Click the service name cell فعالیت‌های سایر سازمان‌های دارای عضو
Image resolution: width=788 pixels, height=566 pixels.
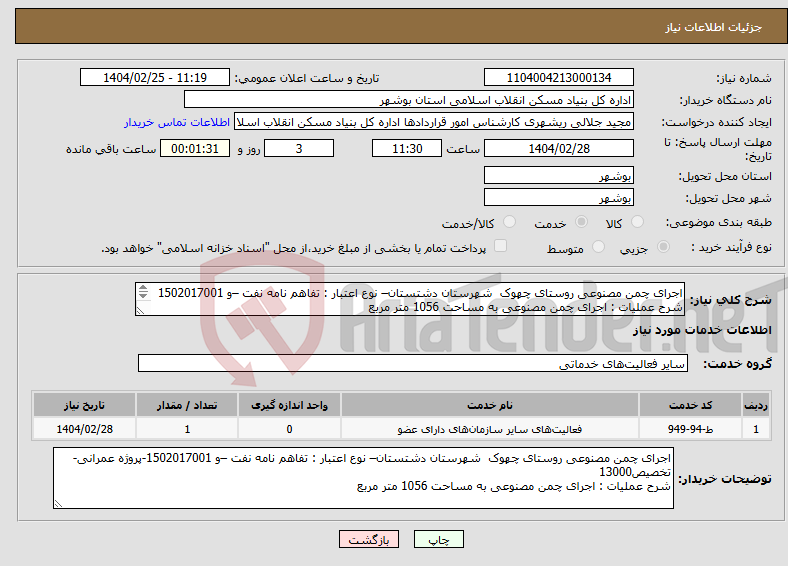click(x=490, y=429)
